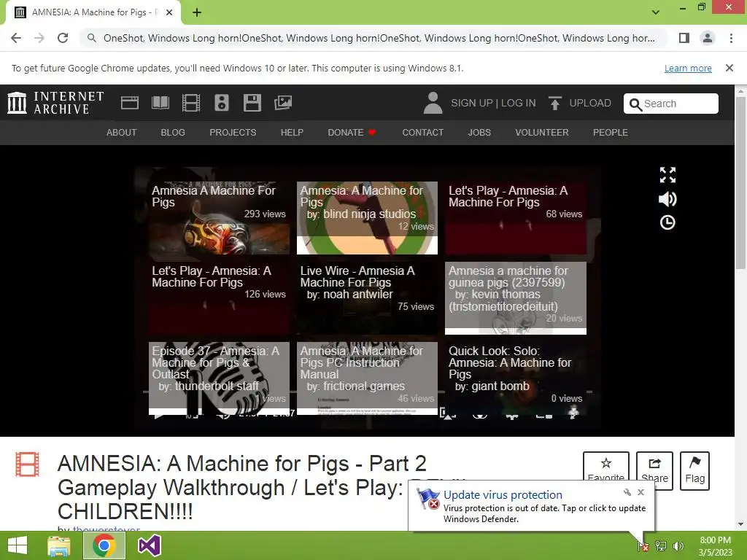Open the Texts book icon
This screenshot has width=747, height=560.
[160, 103]
